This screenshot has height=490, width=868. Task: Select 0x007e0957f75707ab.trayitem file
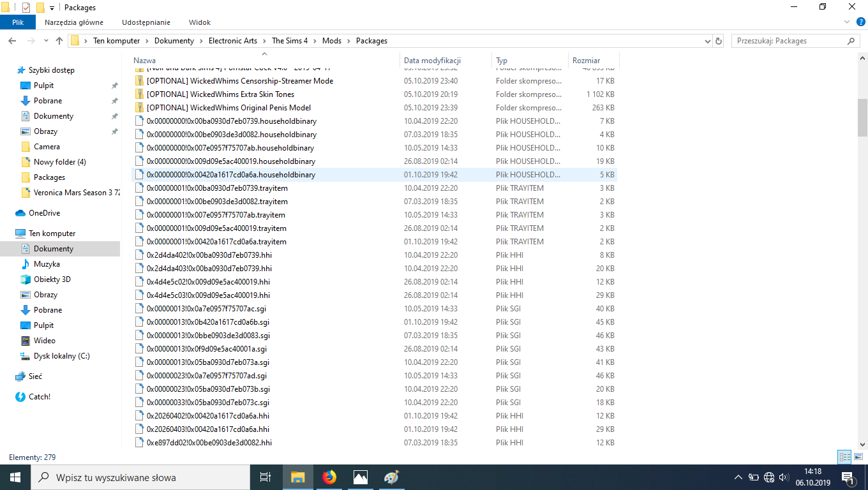pyautogui.click(x=216, y=215)
